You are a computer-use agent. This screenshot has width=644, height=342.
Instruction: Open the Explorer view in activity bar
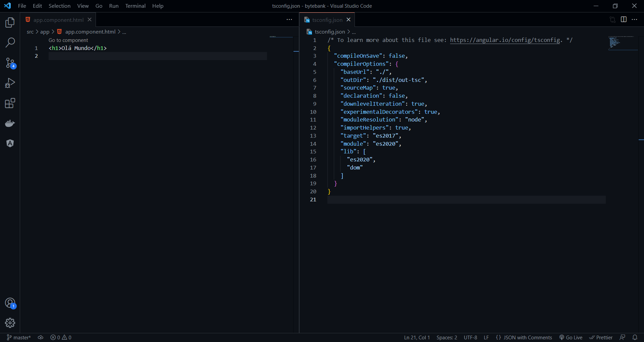tap(10, 22)
